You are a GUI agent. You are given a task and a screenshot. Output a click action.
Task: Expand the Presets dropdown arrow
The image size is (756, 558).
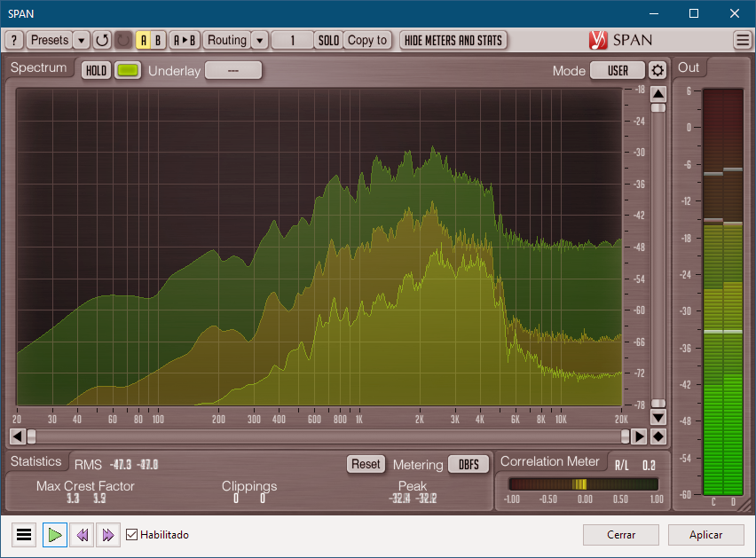click(x=82, y=40)
